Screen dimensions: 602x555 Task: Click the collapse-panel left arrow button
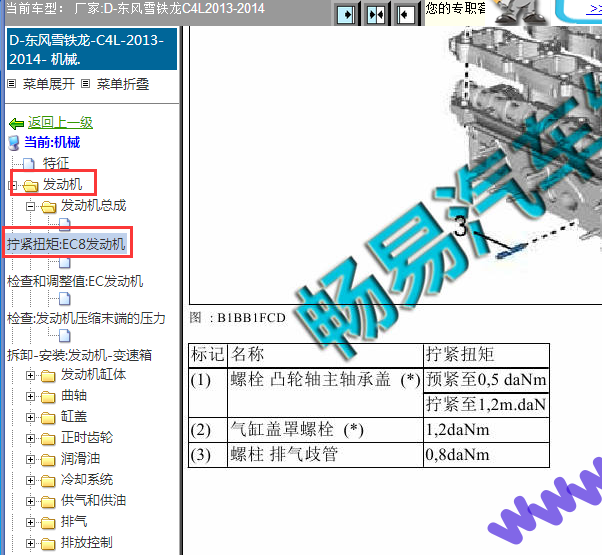click(405, 15)
